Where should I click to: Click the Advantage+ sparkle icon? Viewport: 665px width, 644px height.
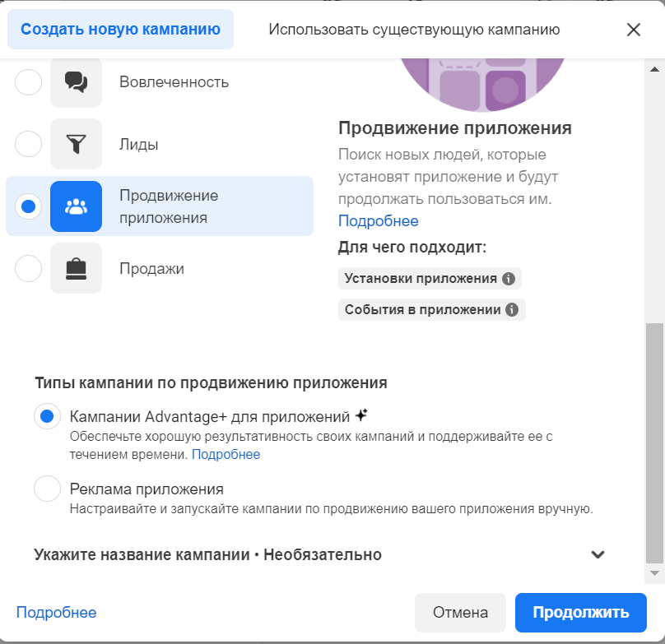360,415
